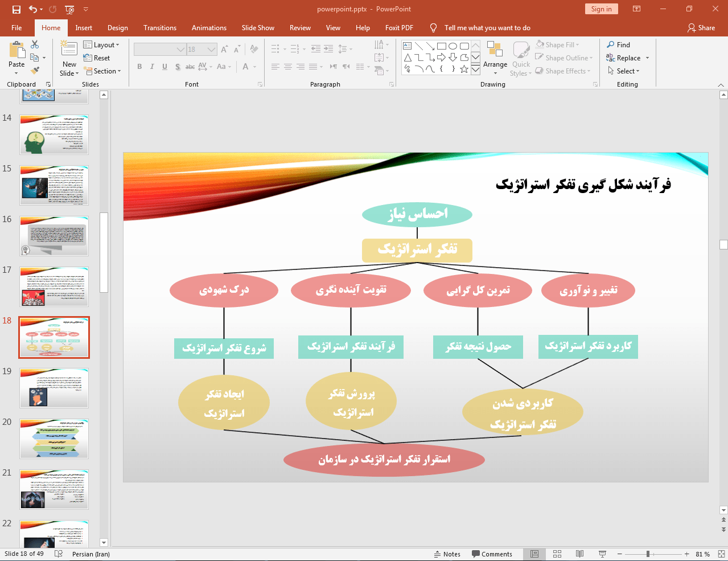
Task: Open the Section dropdown
Action: (x=102, y=71)
